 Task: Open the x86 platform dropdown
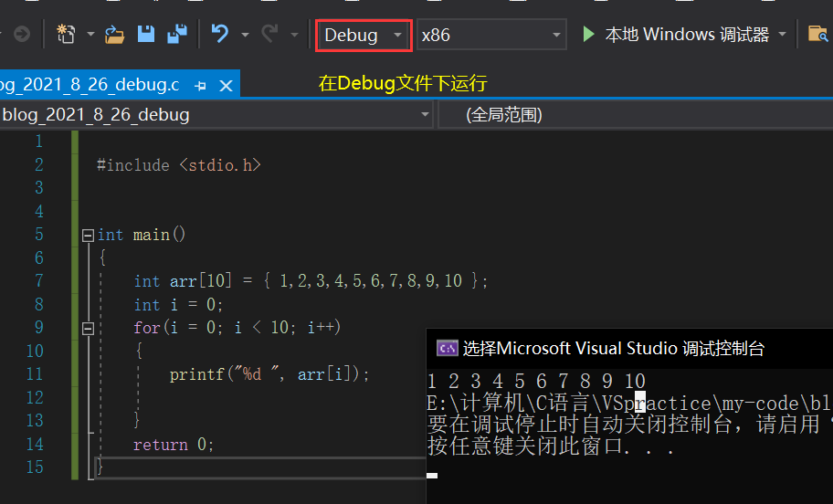click(491, 35)
